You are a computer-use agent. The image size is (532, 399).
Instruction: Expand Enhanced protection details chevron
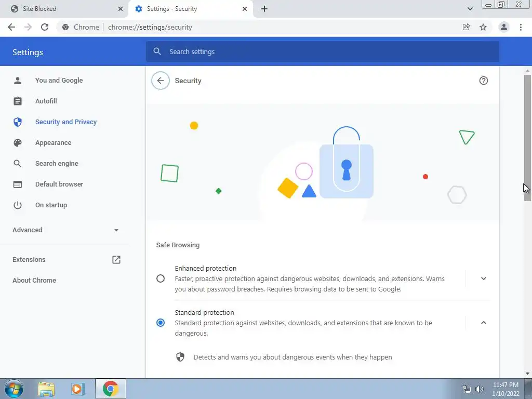point(484,278)
